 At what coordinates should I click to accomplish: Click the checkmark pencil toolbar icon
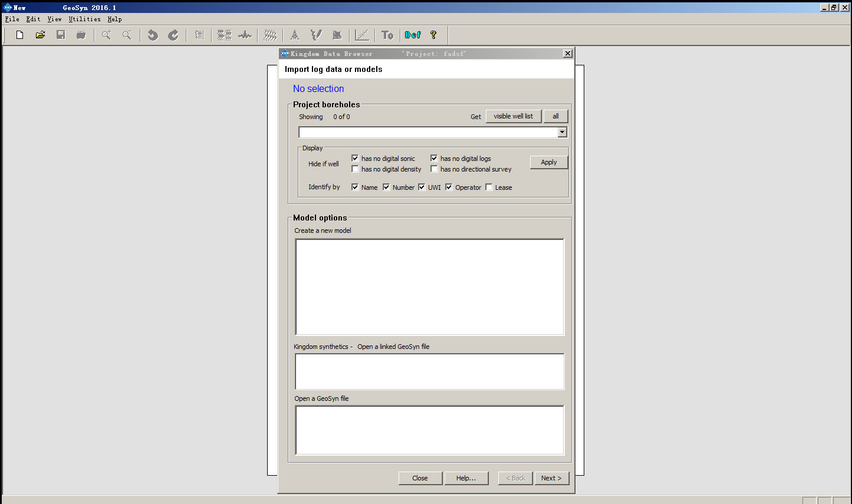pos(316,35)
